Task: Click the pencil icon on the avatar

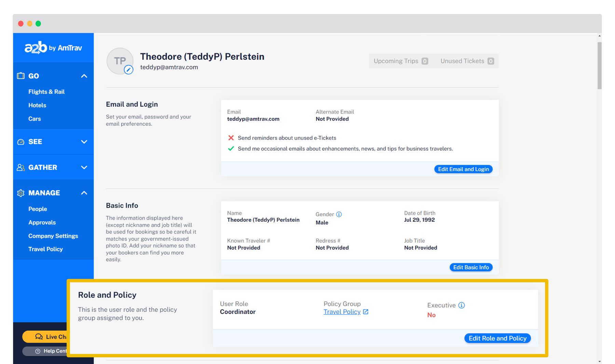Action: pyautogui.click(x=128, y=70)
